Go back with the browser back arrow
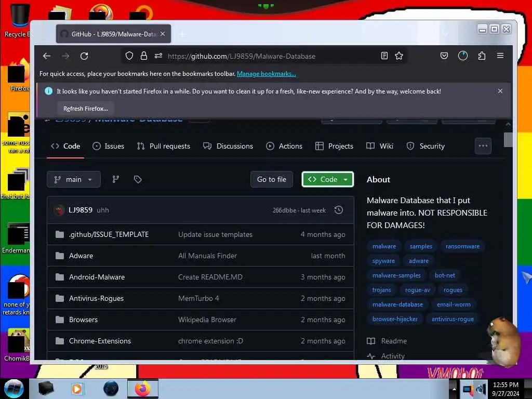Viewport: 532px width, 399px height. point(47,56)
